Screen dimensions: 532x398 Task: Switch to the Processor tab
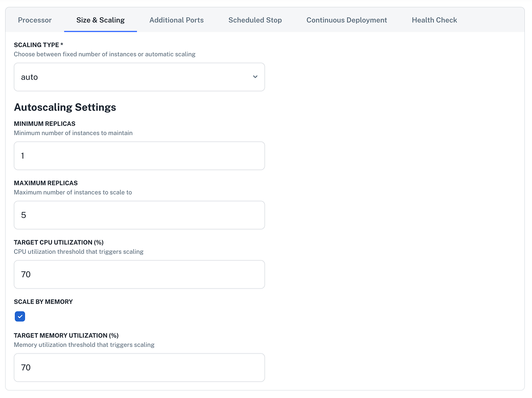click(35, 20)
